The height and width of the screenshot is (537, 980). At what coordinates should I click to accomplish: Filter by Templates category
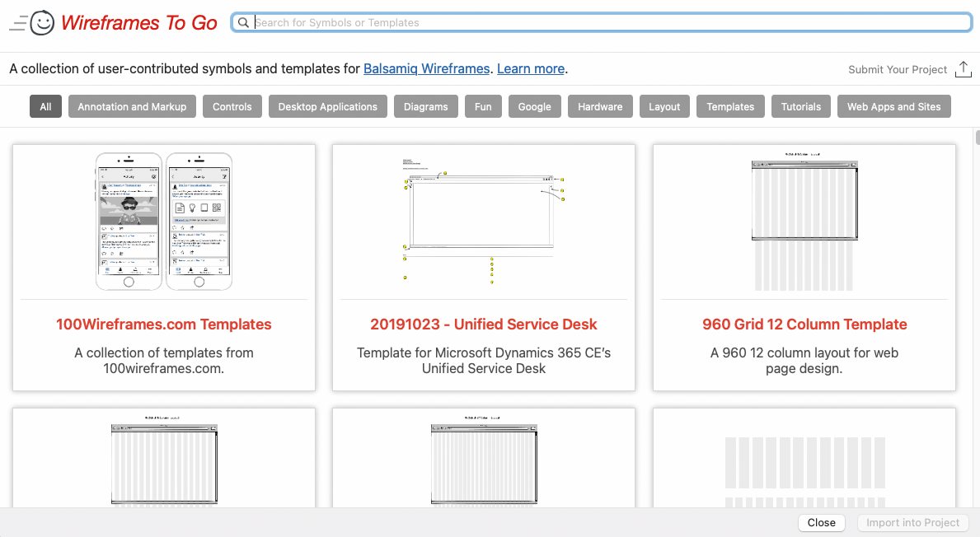[730, 107]
